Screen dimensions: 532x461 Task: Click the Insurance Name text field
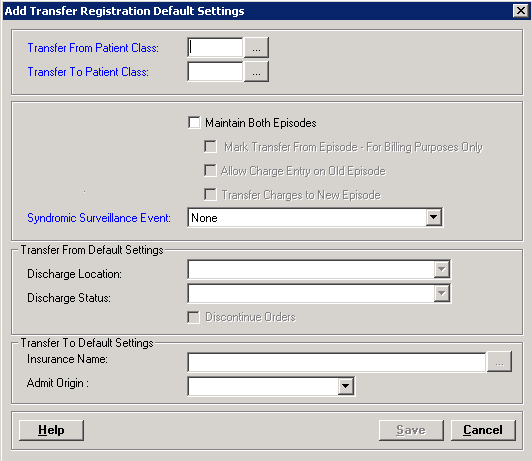(x=337, y=362)
